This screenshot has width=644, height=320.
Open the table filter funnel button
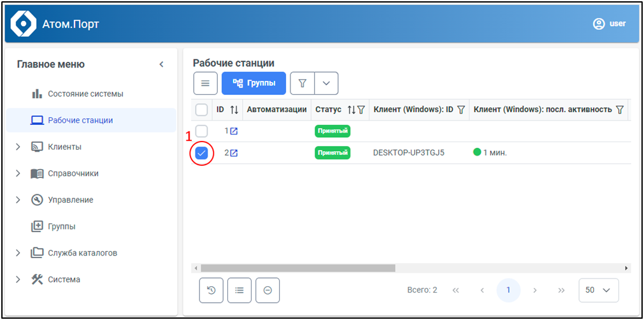[303, 84]
